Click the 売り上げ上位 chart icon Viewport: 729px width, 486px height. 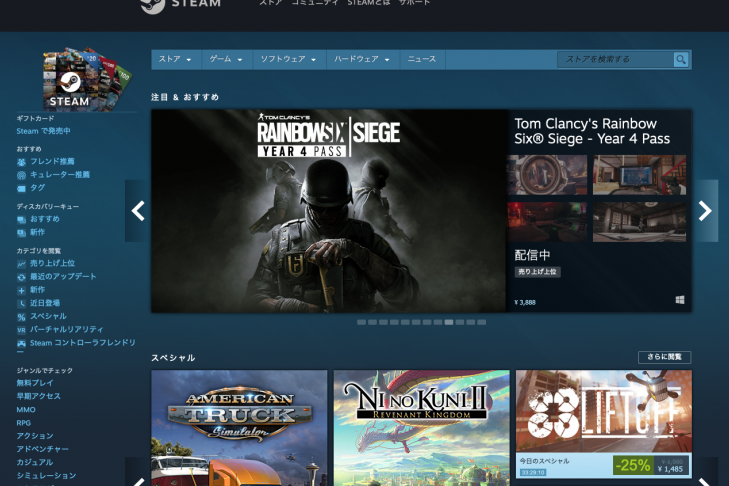pos(21,264)
